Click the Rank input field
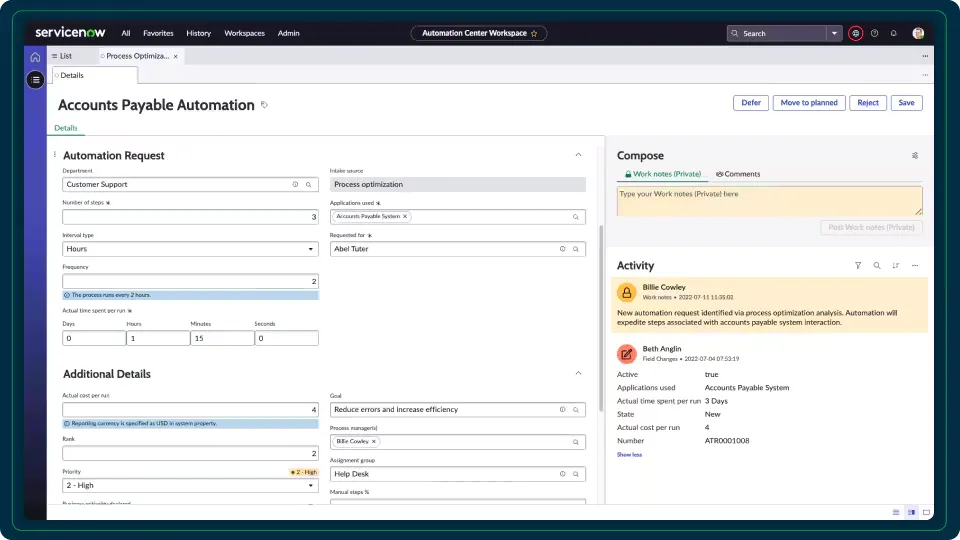The width and height of the screenshot is (960, 540). pos(190,453)
